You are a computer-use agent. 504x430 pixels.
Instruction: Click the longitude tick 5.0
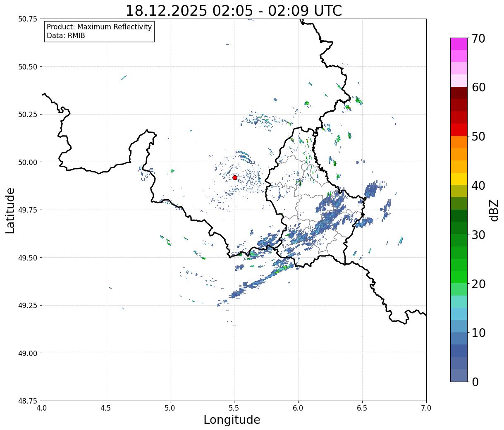[x=170, y=408]
